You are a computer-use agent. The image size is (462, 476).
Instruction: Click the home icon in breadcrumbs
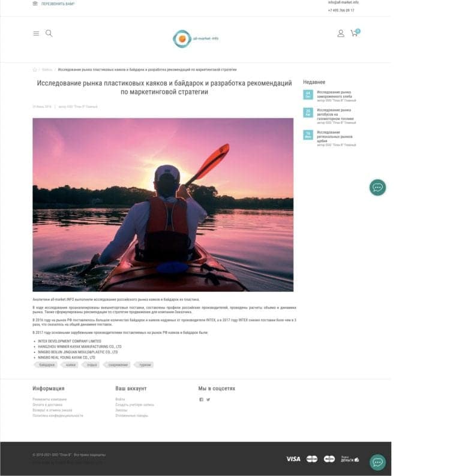tap(35, 70)
